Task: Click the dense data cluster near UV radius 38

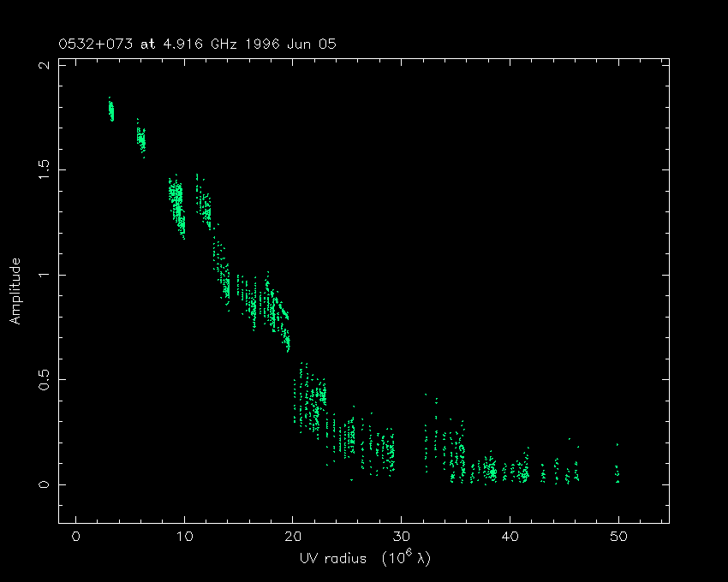Action: (x=490, y=470)
